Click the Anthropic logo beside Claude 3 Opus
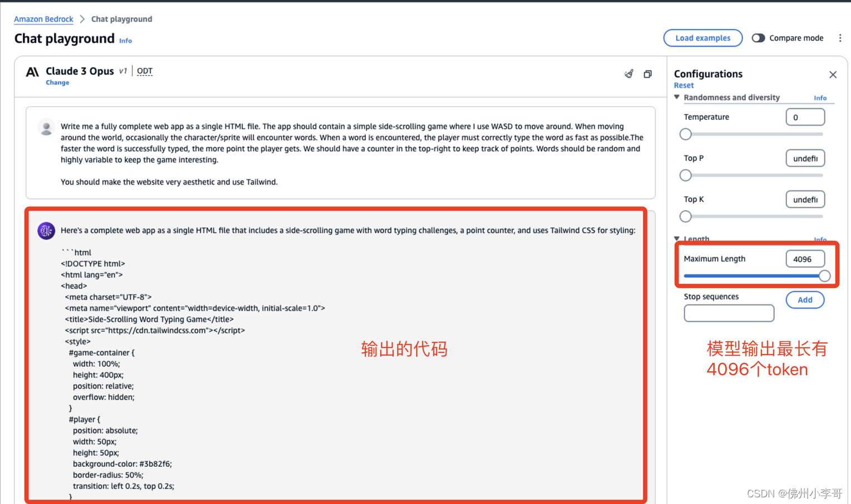The height and width of the screenshot is (504, 851). tap(32, 72)
